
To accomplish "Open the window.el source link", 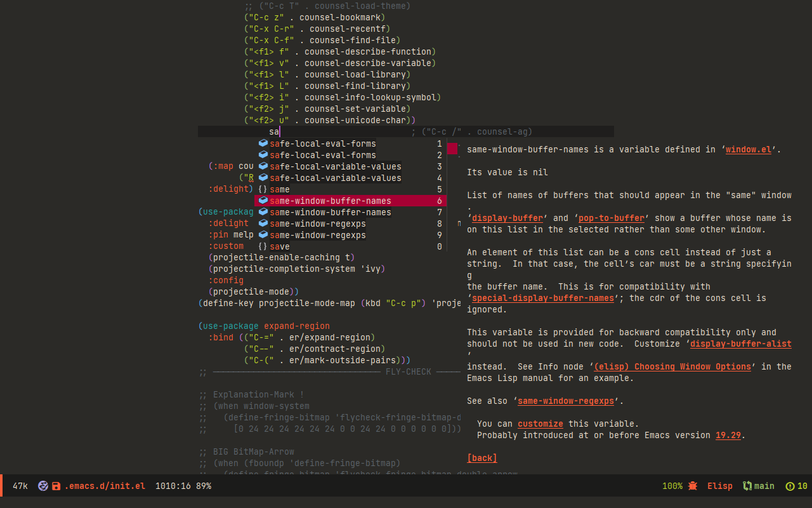I will 749,150.
